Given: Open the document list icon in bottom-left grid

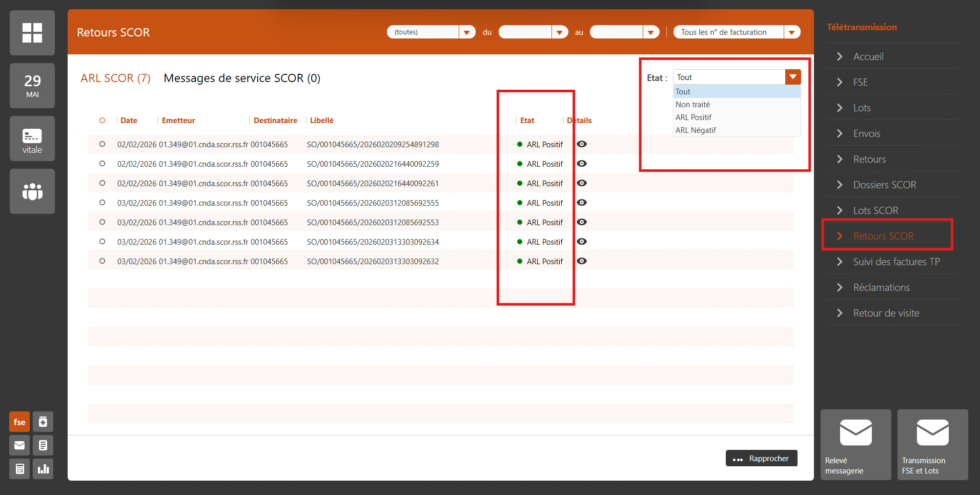Looking at the screenshot, I should [43, 445].
